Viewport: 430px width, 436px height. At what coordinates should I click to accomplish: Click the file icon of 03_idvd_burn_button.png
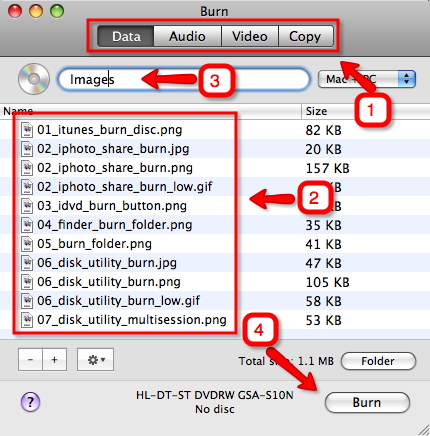(27, 206)
